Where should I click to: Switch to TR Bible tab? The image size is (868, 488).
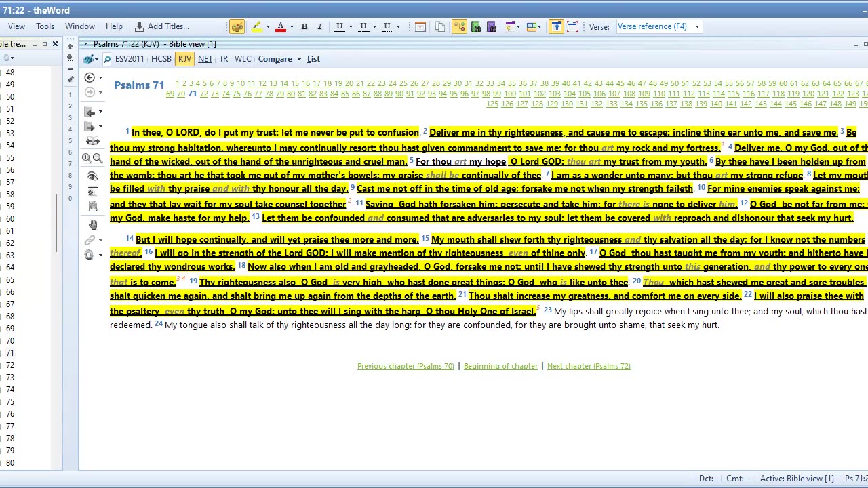click(x=224, y=59)
